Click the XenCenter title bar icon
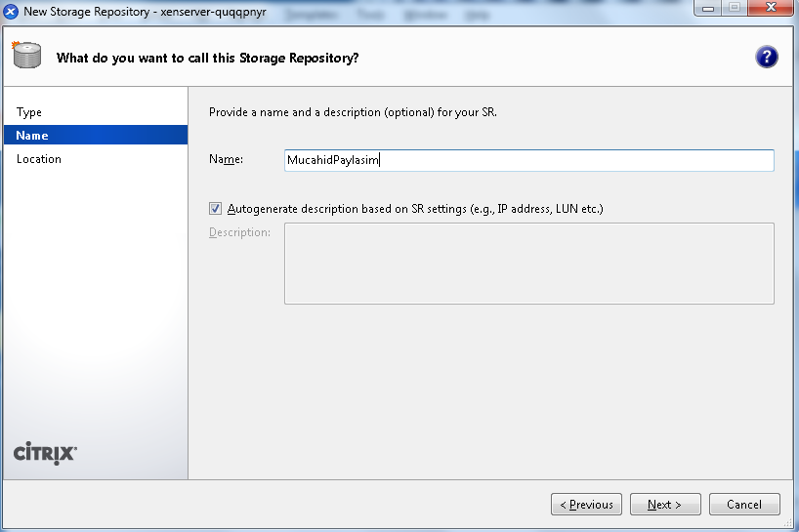This screenshot has height=532, width=799. coord(11,11)
